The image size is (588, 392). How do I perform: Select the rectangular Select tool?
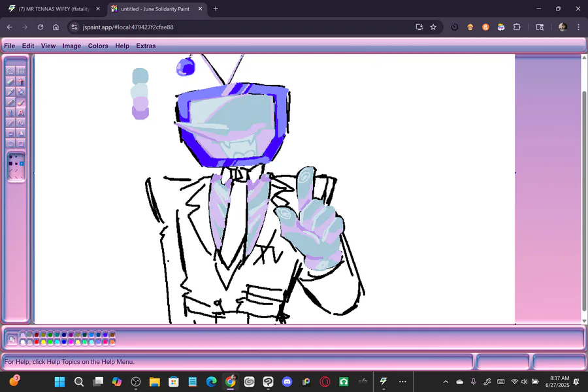click(21, 71)
